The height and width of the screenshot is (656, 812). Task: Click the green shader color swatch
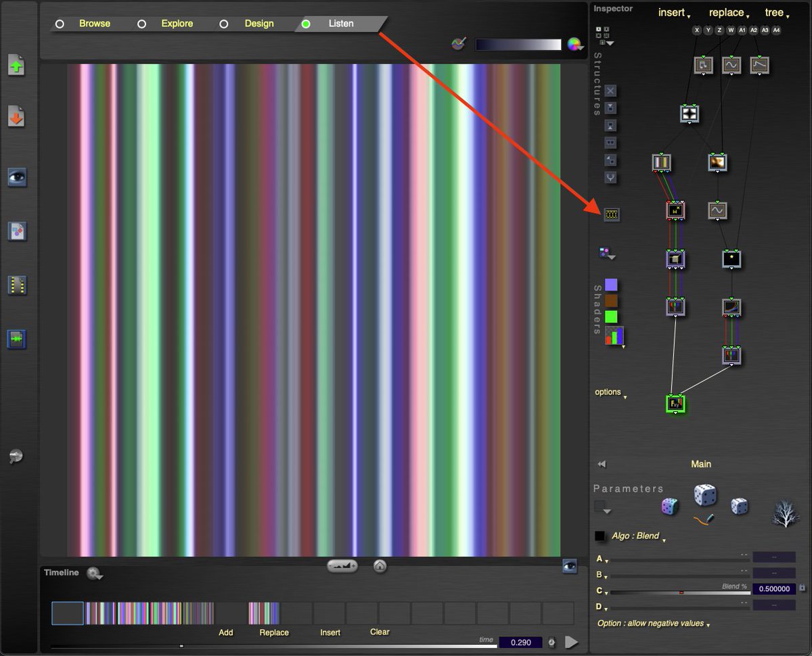(x=611, y=317)
